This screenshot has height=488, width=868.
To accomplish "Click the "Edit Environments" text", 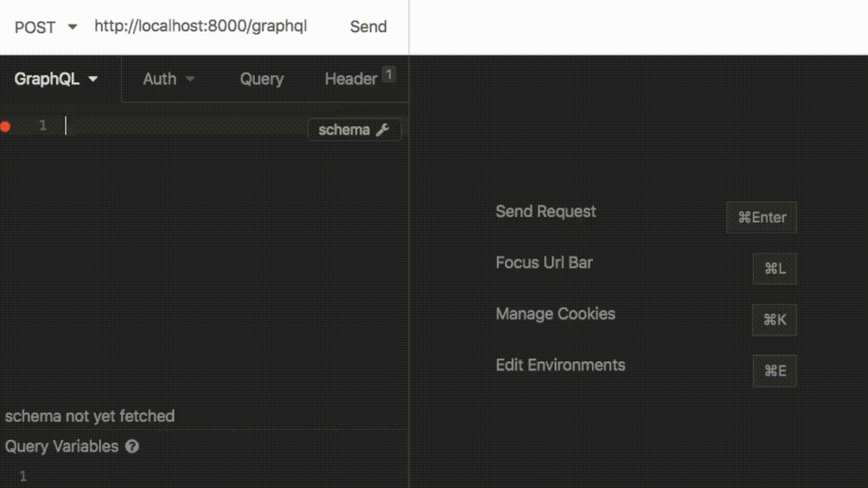I will 561,365.
